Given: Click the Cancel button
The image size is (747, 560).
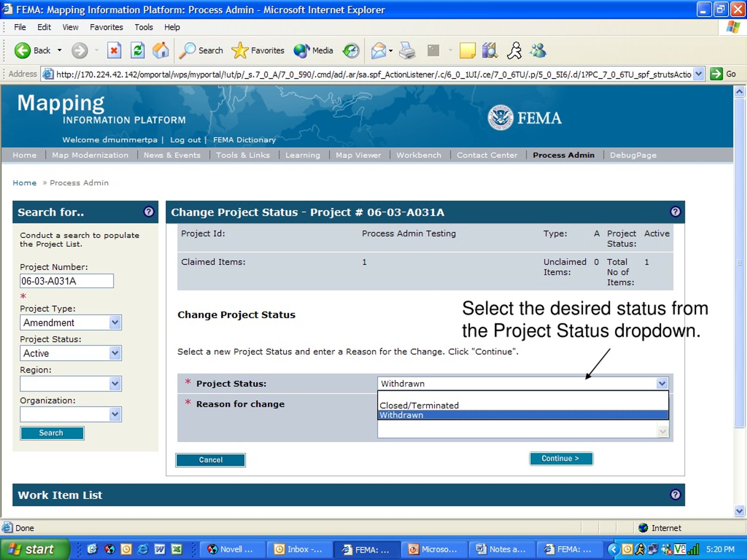Looking at the screenshot, I should (x=210, y=460).
